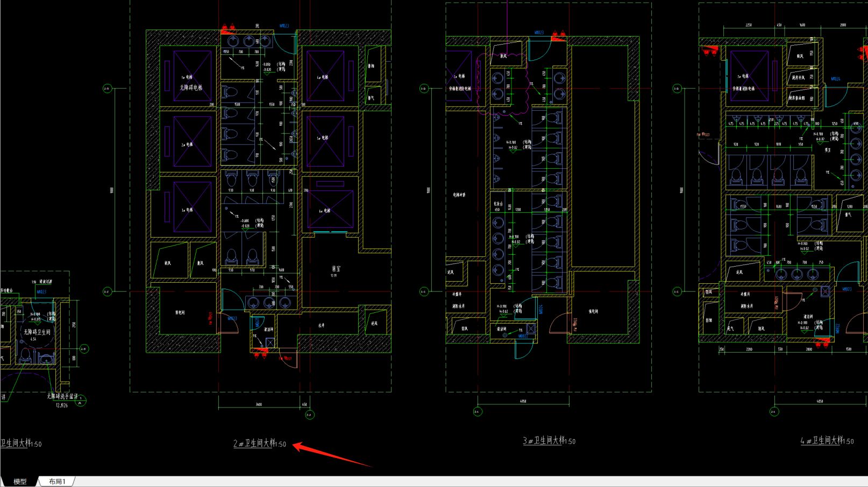
Task: Select the 冷媒井 label in 3# drawing
Action: [x=457, y=294]
